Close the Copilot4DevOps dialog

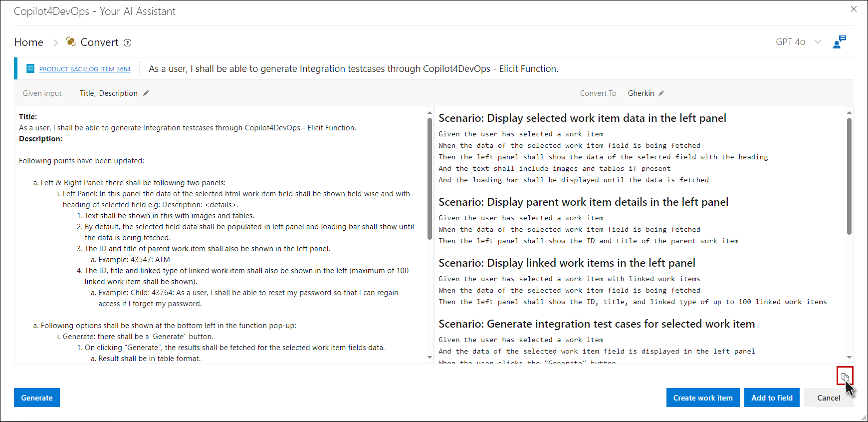click(854, 9)
